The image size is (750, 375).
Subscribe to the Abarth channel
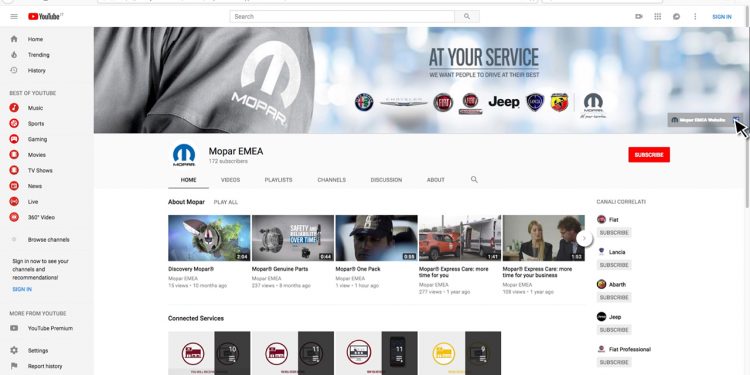[x=614, y=298]
